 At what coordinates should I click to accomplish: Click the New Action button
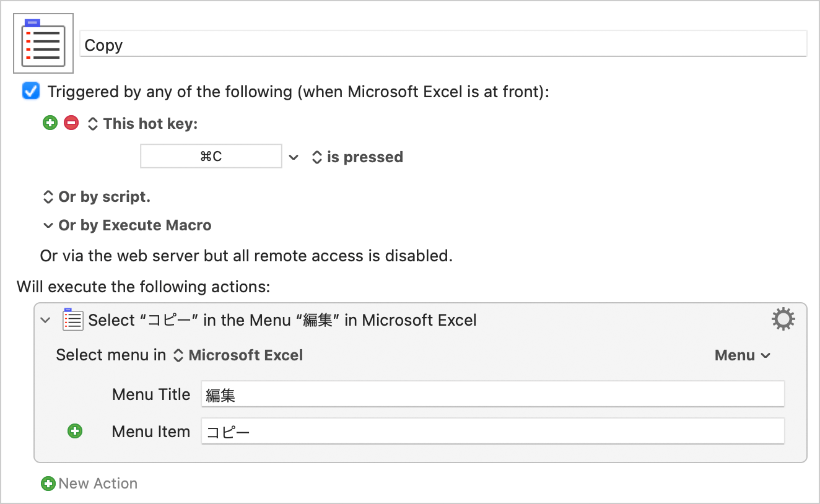[x=98, y=484]
